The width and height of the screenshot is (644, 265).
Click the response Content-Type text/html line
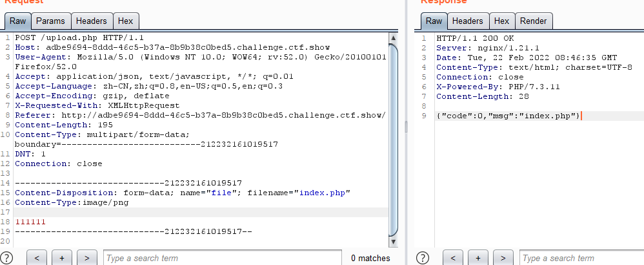click(534, 67)
